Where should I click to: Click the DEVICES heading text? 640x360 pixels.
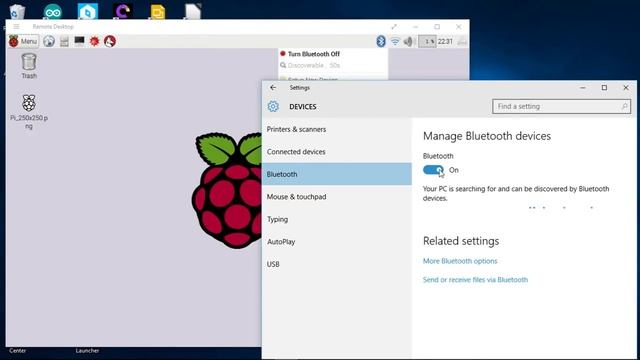point(303,107)
